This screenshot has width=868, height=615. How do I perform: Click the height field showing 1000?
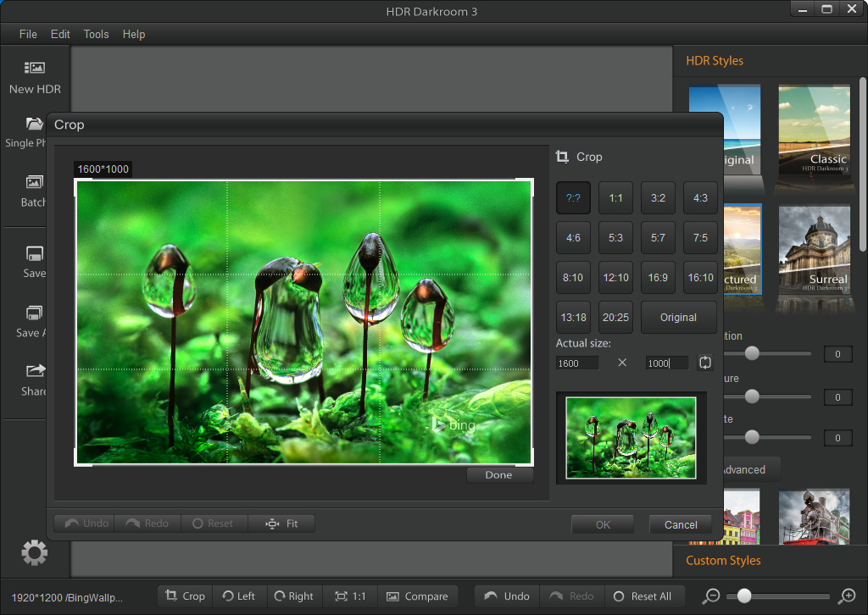pyautogui.click(x=667, y=363)
